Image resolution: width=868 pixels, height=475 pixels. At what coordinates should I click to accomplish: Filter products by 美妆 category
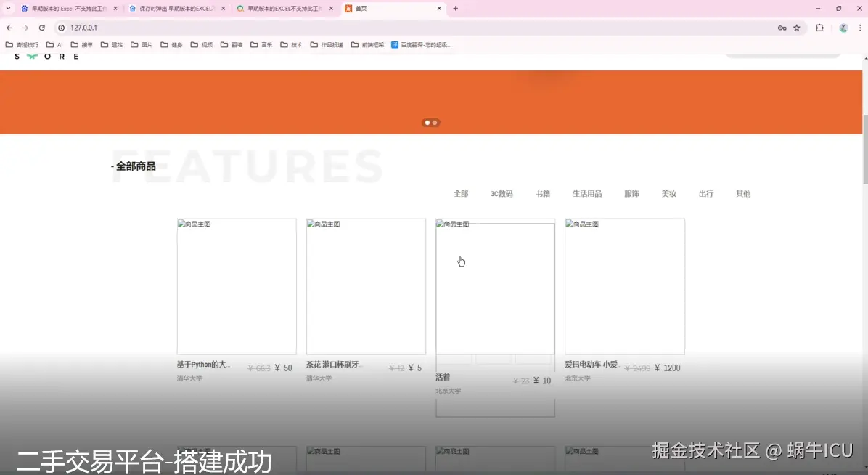668,193
